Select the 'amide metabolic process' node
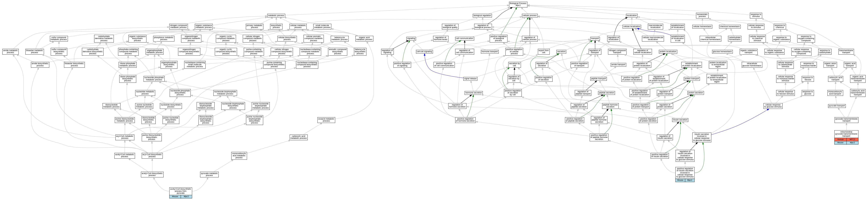The height and width of the screenshot is (200, 868). (10, 52)
